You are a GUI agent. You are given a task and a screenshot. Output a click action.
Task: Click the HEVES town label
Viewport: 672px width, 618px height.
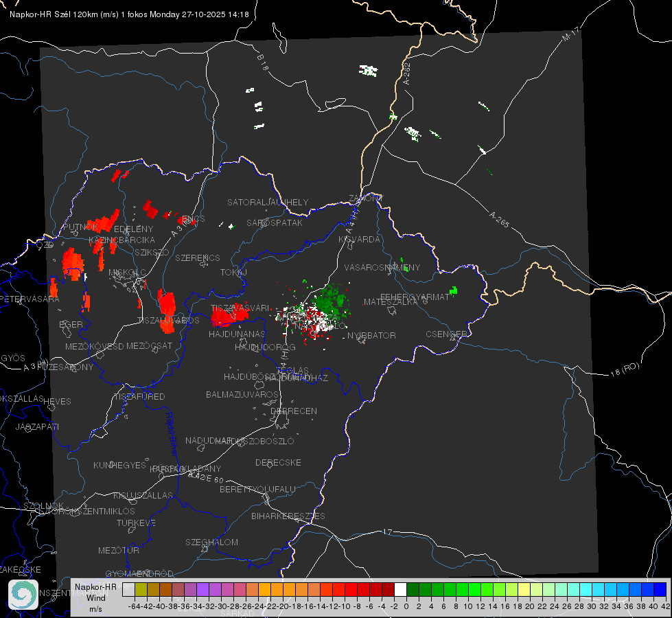point(58,402)
